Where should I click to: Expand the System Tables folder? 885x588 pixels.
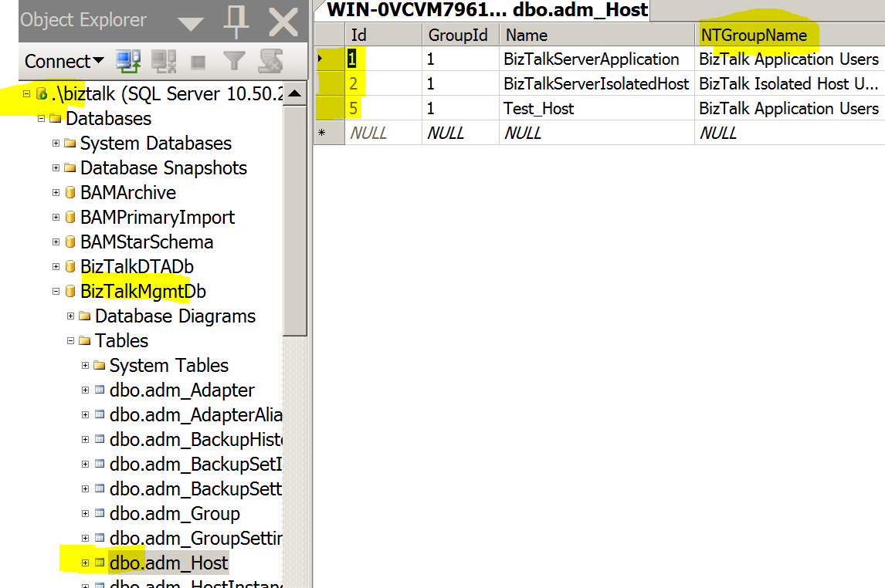click(85, 365)
